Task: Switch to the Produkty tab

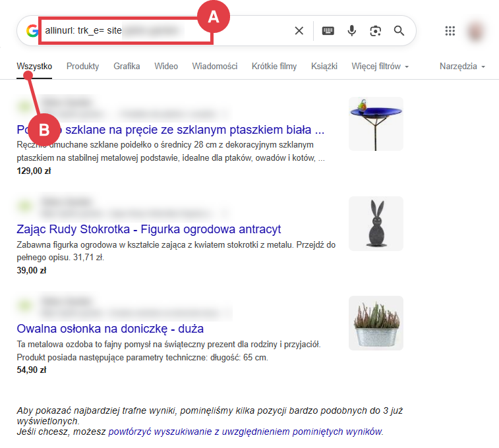Action: tap(82, 67)
